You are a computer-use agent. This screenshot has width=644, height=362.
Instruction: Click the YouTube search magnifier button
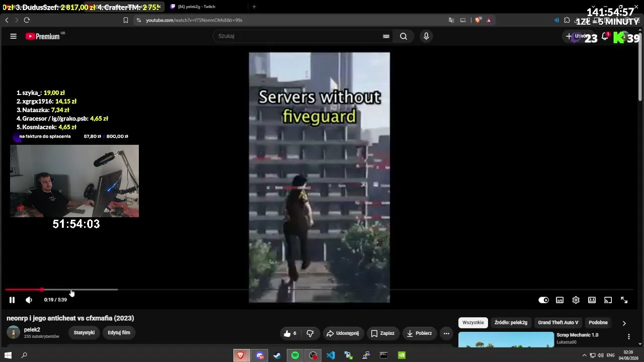[x=404, y=36]
